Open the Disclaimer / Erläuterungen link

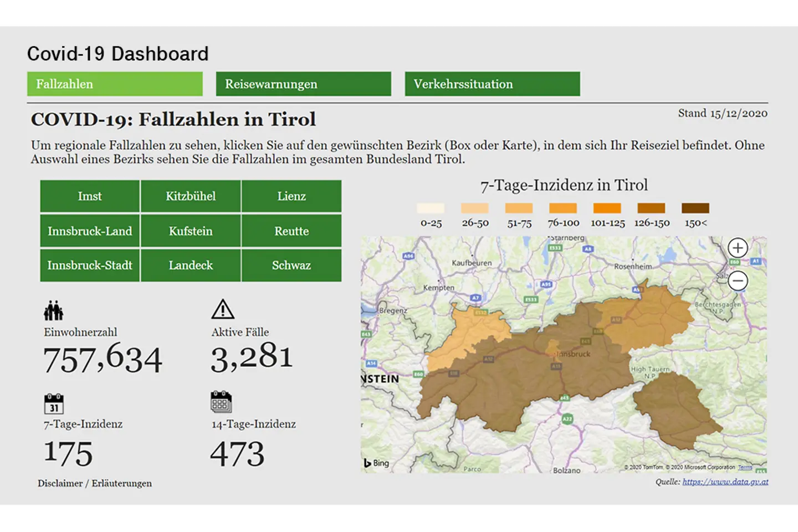[x=95, y=483]
